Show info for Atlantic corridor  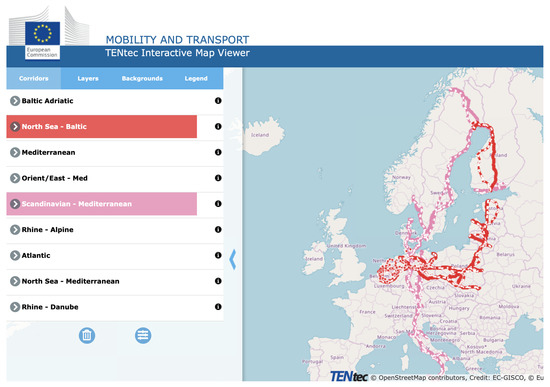click(x=218, y=255)
